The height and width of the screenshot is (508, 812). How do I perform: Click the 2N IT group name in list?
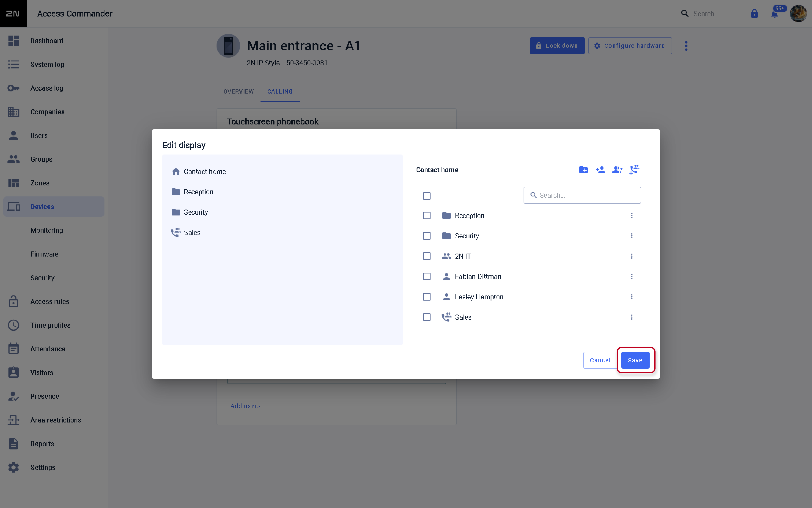(x=462, y=256)
